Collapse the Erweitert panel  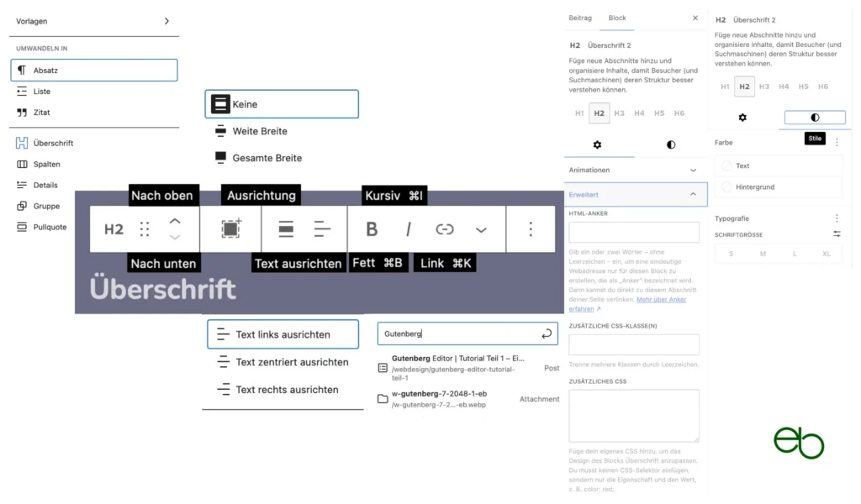pyautogui.click(x=636, y=195)
